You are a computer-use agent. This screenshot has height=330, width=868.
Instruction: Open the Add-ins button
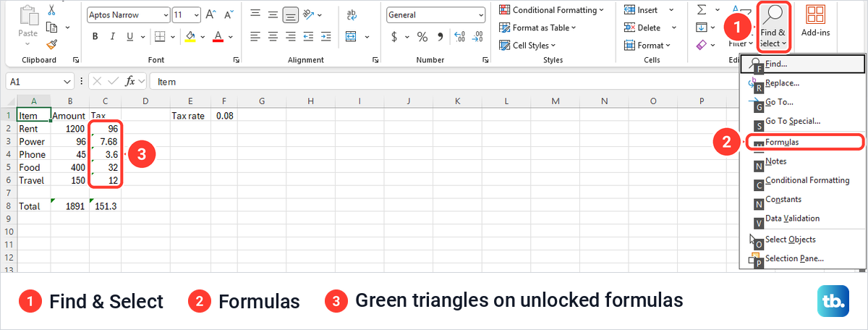click(816, 22)
